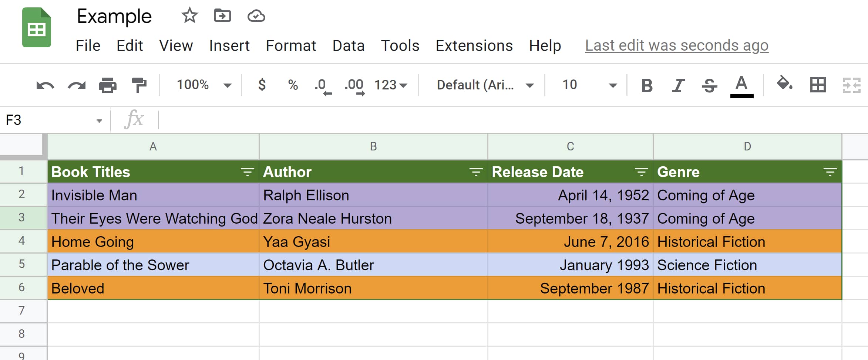Click the undo arrow icon
Screen dimensions: 868x360
click(45, 85)
